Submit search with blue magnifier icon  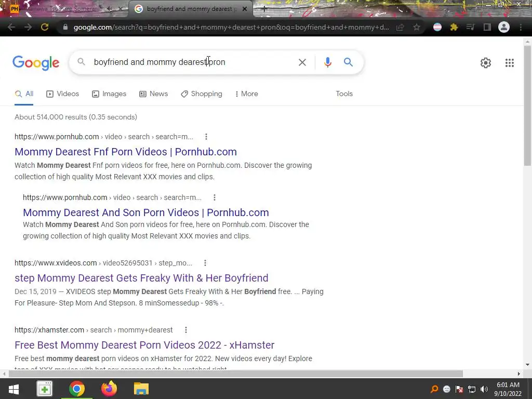(x=348, y=62)
